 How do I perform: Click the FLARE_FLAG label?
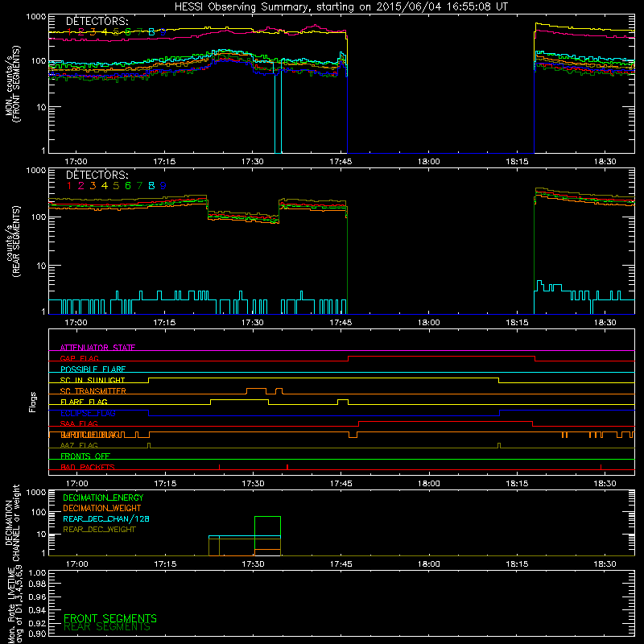[x=84, y=402]
